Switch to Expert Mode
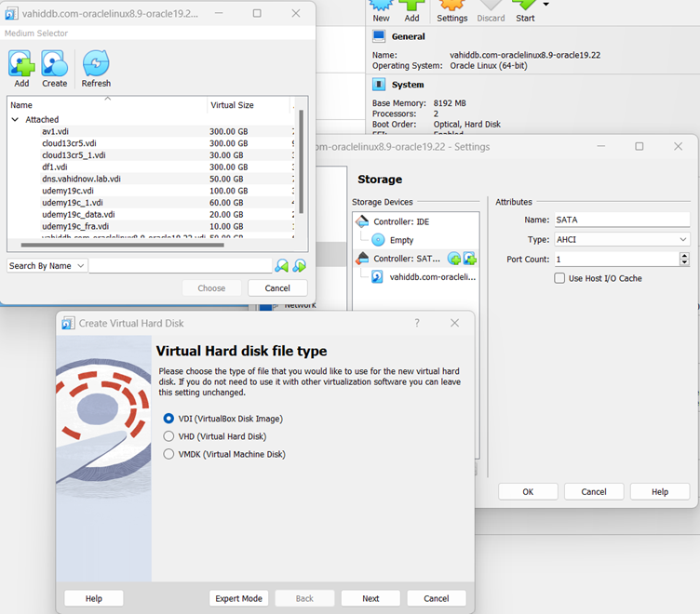 click(239, 598)
